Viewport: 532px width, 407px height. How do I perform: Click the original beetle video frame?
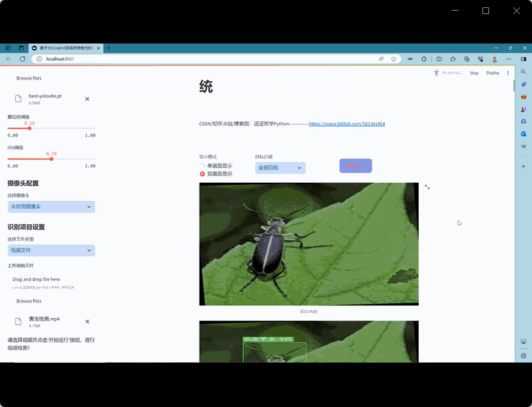(x=309, y=244)
